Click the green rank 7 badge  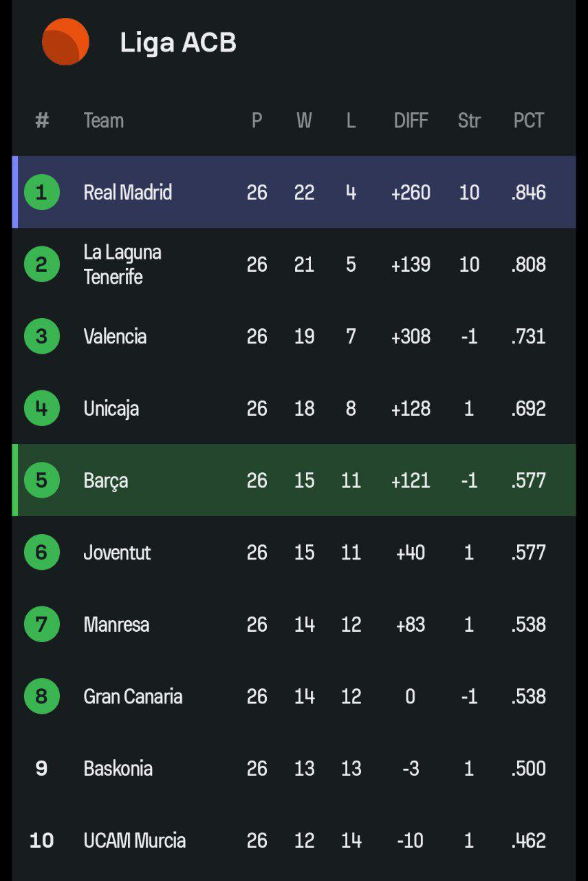tap(42, 624)
